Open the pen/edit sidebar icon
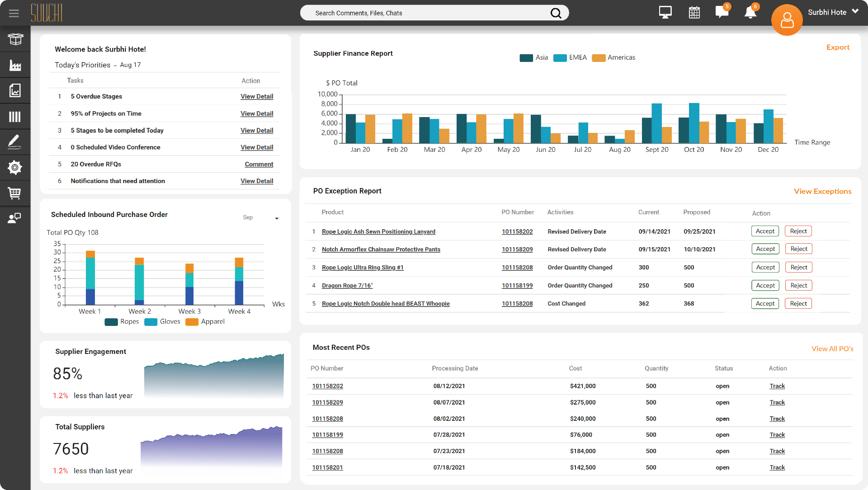This screenshot has height=490, width=868. point(15,142)
